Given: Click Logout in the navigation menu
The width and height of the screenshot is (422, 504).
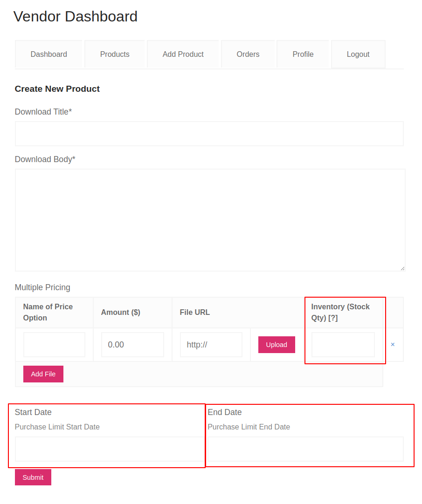Looking at the screenshot, I should click(358, 54).
